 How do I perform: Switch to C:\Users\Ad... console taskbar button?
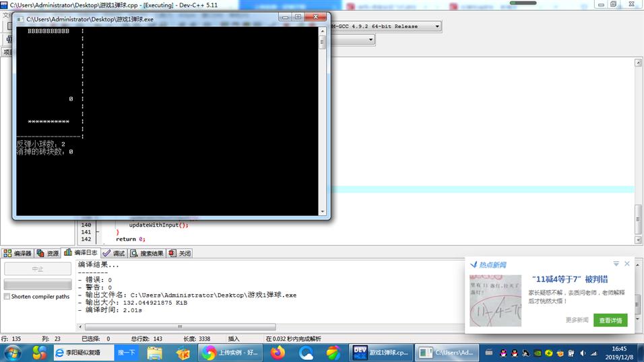pos(447,353)
